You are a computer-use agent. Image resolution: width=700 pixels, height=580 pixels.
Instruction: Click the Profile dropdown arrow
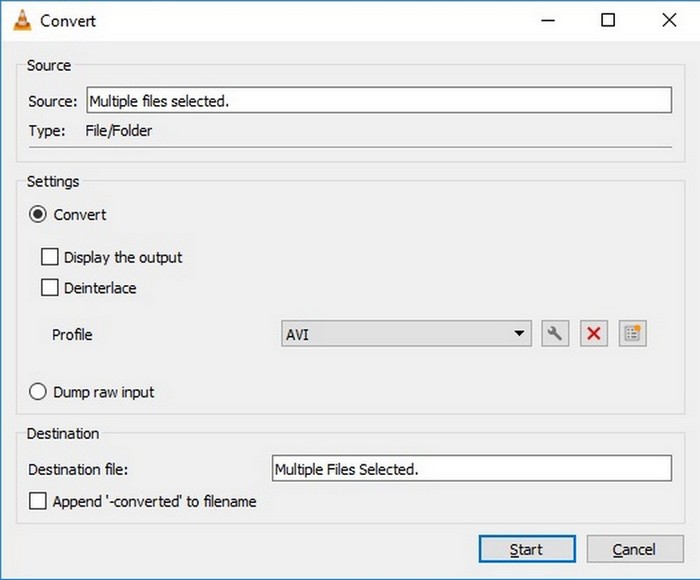(x=519, y=334)
